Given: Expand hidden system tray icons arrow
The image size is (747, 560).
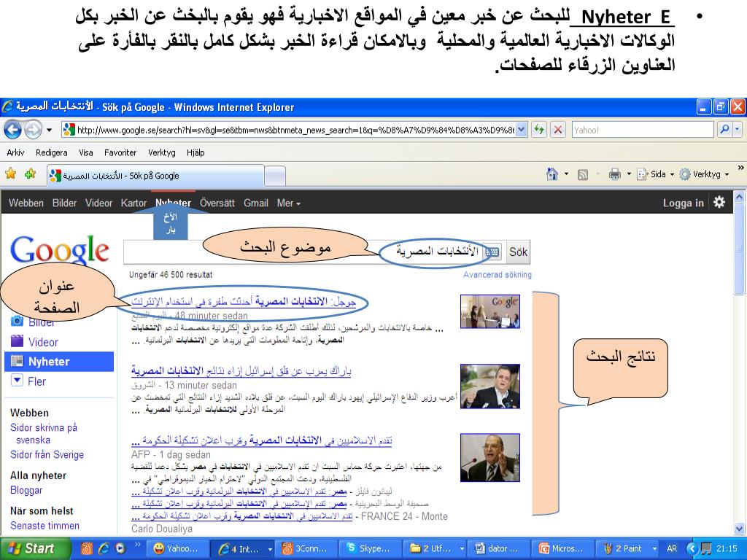Looking at the screenshot, I should [692, 548].
